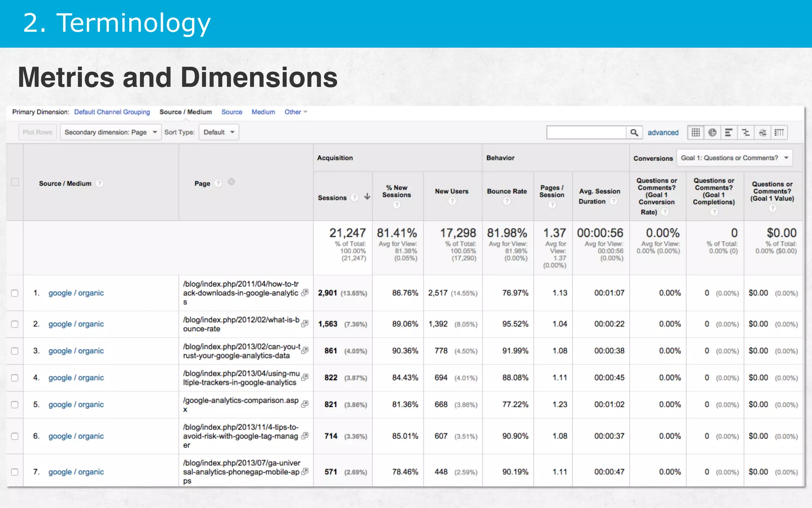Open the Secondary dimension: Page dropdown
The height and width of the screenshot is (508, 812).
pos(110,132)
